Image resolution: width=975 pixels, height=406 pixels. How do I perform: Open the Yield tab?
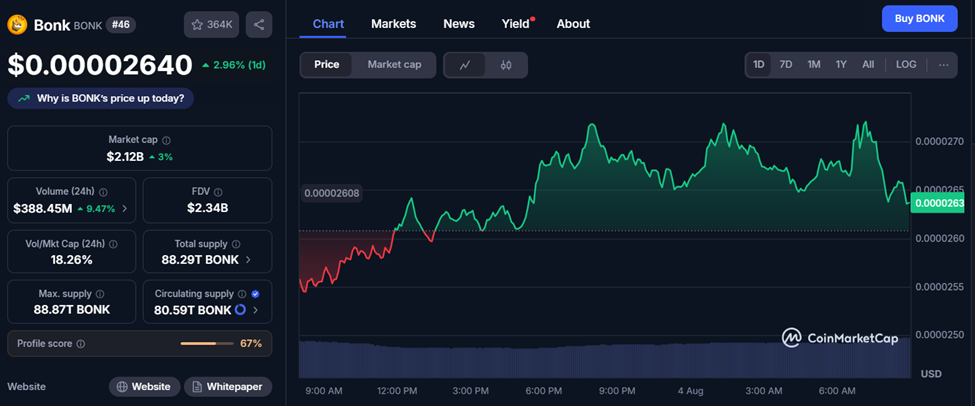tap(516, 24)
